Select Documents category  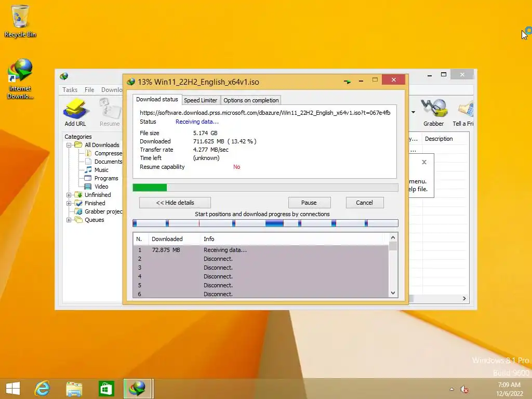(108, 162)
